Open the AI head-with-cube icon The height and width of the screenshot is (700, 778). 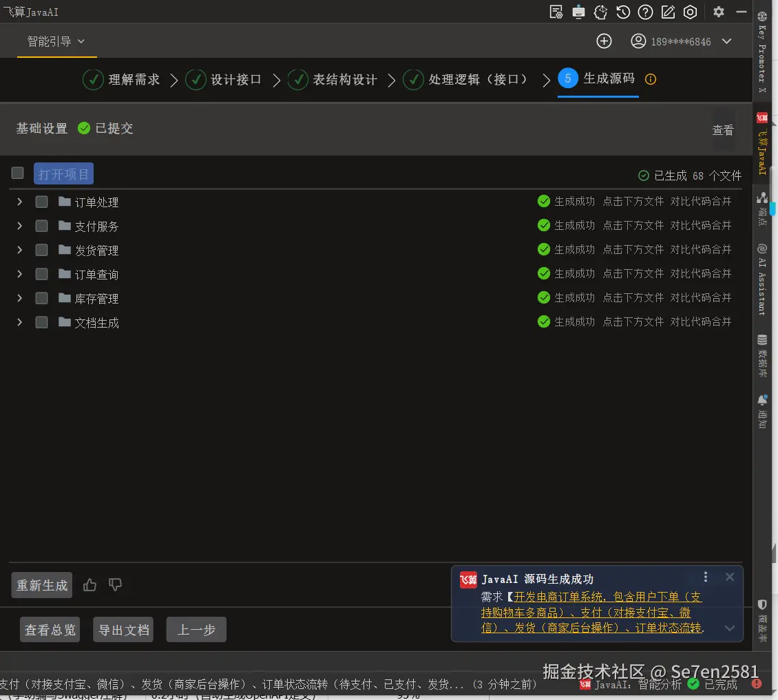(x=600, y=12)
